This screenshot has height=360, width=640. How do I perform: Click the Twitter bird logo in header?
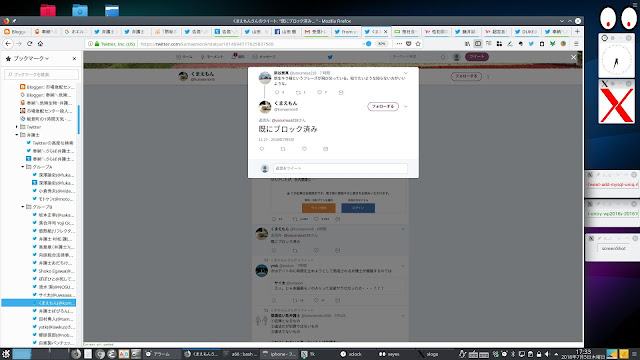pos(330,57)
